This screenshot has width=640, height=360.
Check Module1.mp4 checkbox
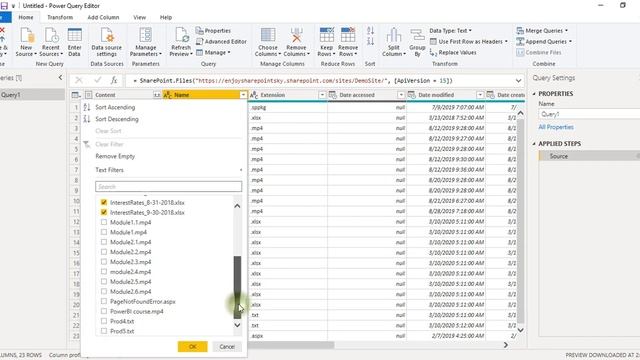104,232
